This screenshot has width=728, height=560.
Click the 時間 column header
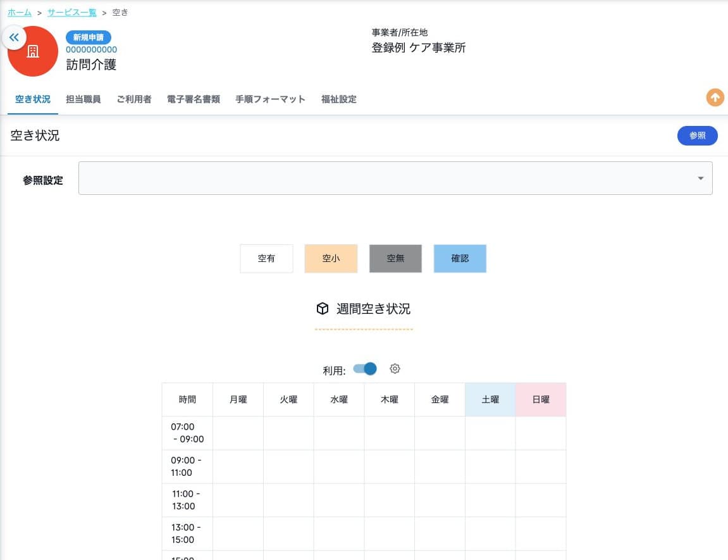pos(188,400)
